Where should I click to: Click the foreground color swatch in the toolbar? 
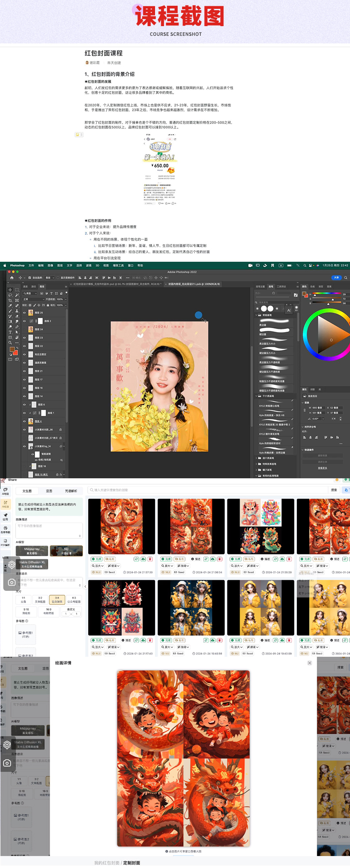[12, 349]
